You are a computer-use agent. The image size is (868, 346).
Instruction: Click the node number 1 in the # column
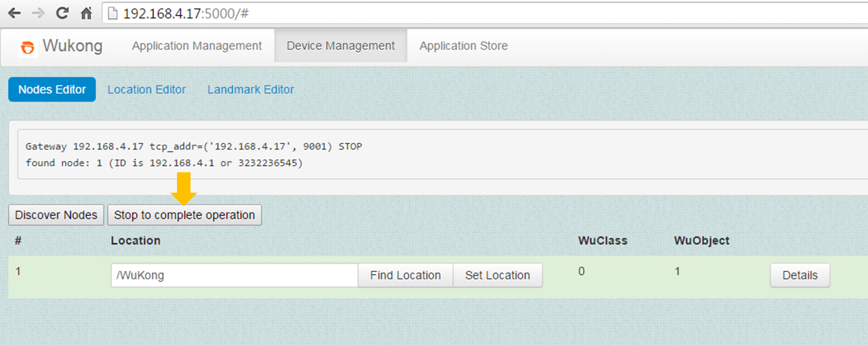point(18,271)
